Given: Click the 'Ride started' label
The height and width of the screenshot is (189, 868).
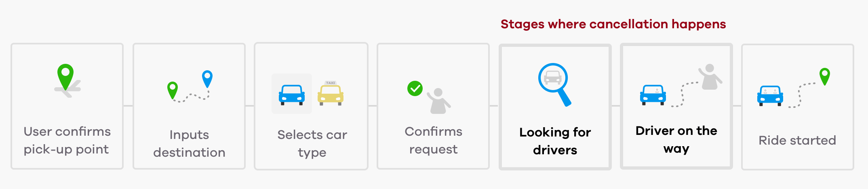Looking at the screenshot, I should coord(797,140).
